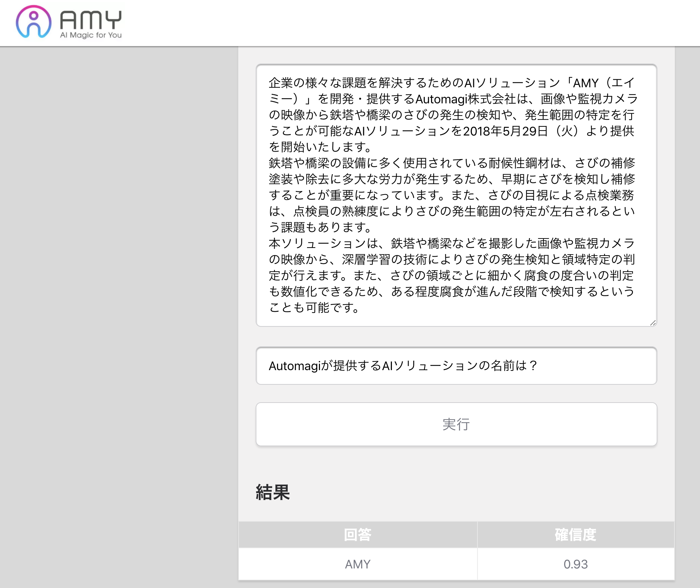Click the AMY circular person logo icon

point(34,22)
